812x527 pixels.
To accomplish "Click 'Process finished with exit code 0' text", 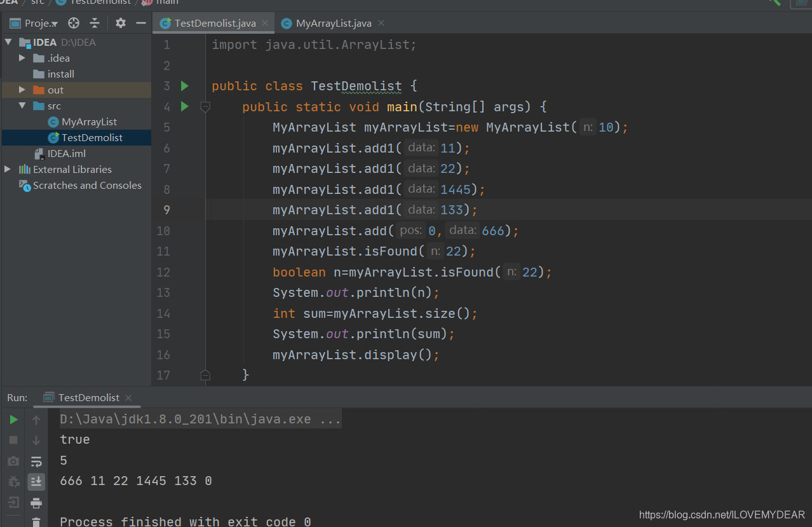I will (x=186, y=522).
